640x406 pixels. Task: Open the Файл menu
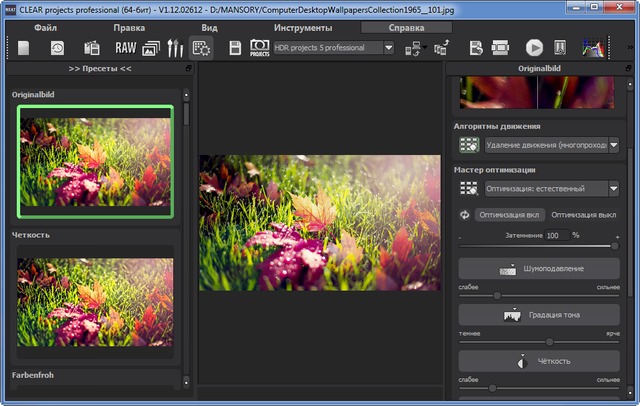[45, 27]
